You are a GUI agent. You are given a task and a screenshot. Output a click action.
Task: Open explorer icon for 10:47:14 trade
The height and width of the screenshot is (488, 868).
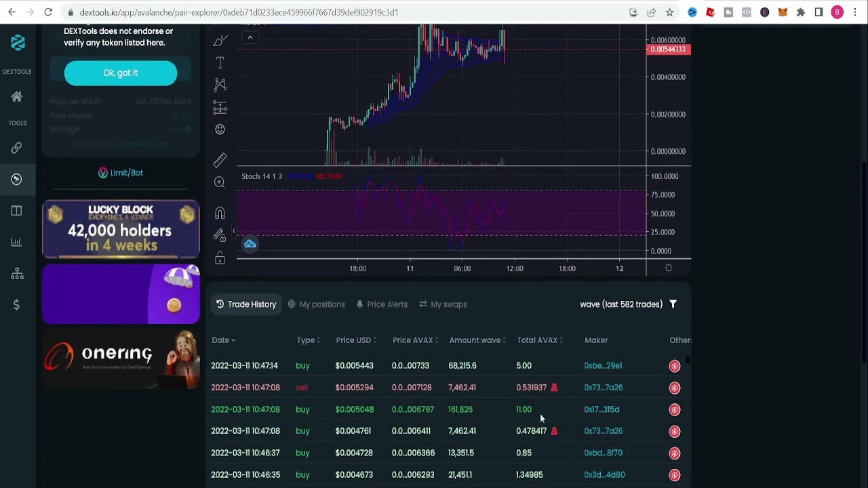(x=674, y=366)
